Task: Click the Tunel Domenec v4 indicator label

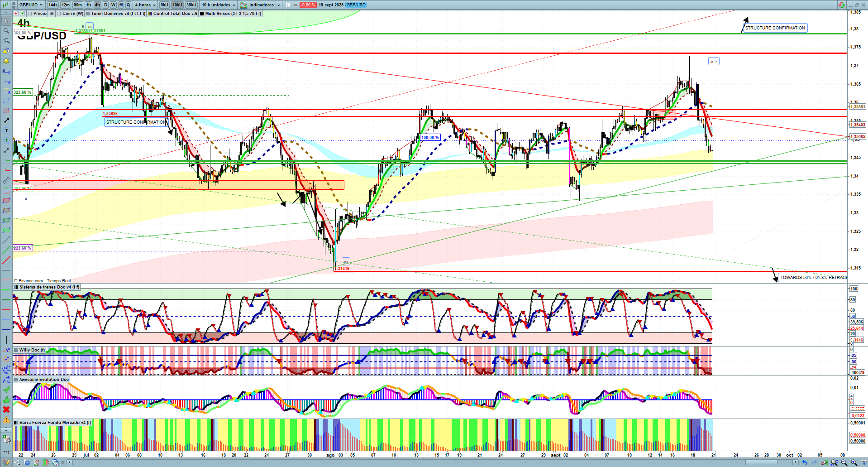Action: coord(118,14)
